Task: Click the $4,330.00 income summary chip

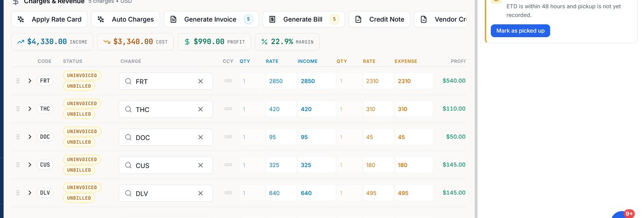Action: click(x=52, y=42)
